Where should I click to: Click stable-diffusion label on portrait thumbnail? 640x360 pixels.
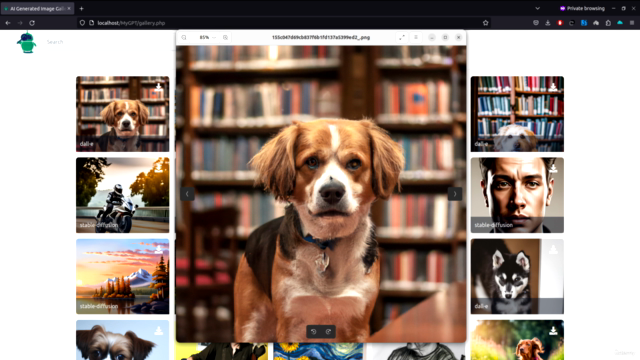(493, 225)
